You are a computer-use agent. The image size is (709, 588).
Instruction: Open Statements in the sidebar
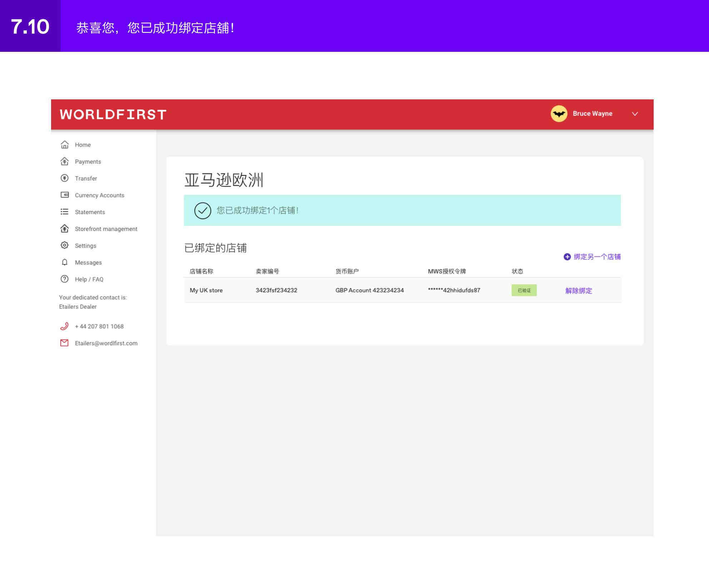coord(90,212)
